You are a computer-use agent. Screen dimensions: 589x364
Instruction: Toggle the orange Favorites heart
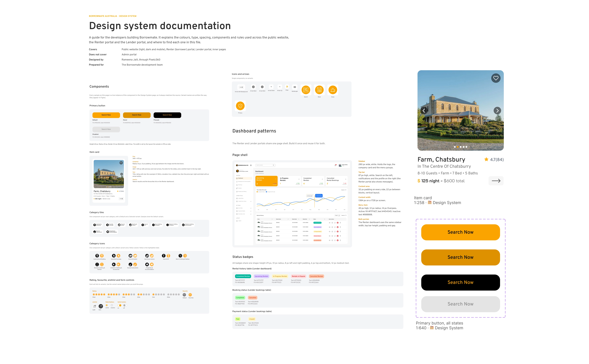click(x=190, y=295)
